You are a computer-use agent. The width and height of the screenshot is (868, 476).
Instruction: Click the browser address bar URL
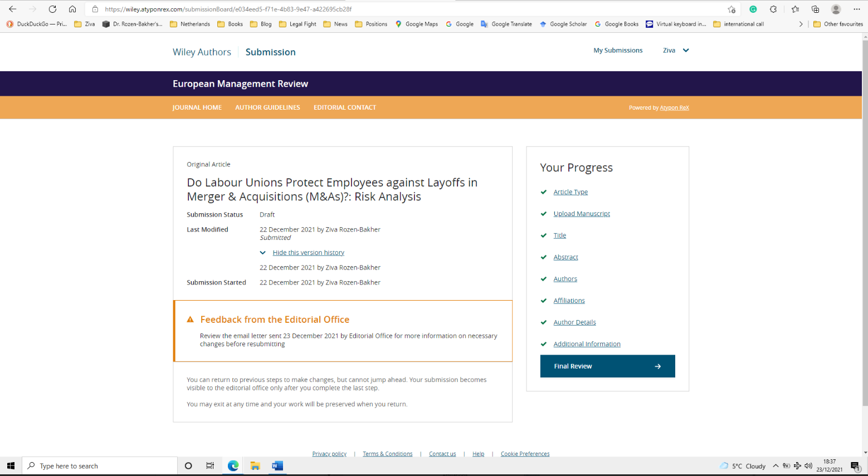pos(228,9)
